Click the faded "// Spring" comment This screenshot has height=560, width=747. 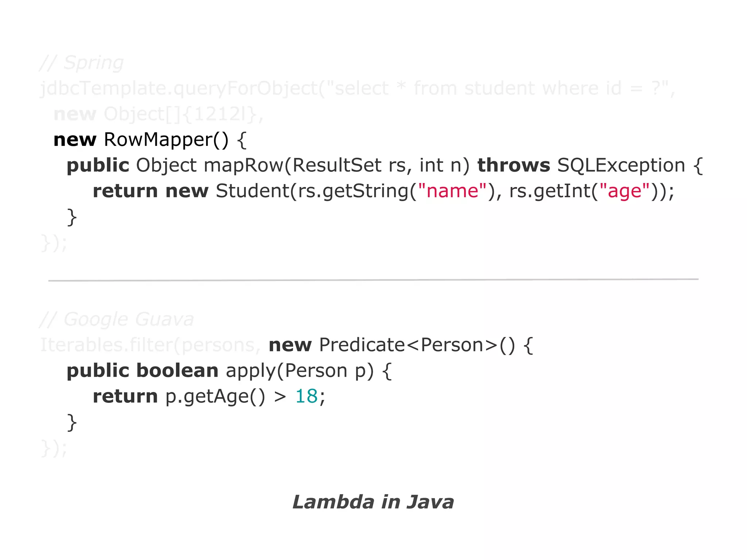click(x=82, y=63)
